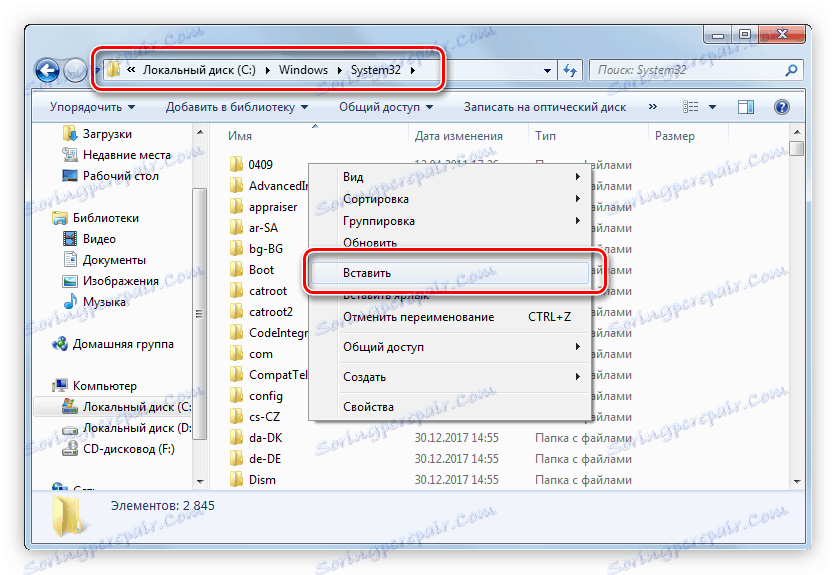Select the da-DK folder
This screenshot has height=575, width=837.
(256, 438)
